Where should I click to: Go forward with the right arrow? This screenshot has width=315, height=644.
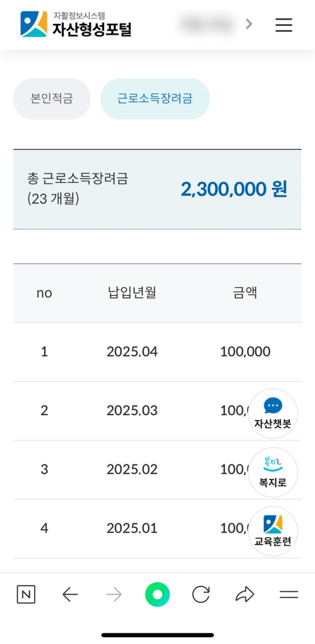click(114, 595)
